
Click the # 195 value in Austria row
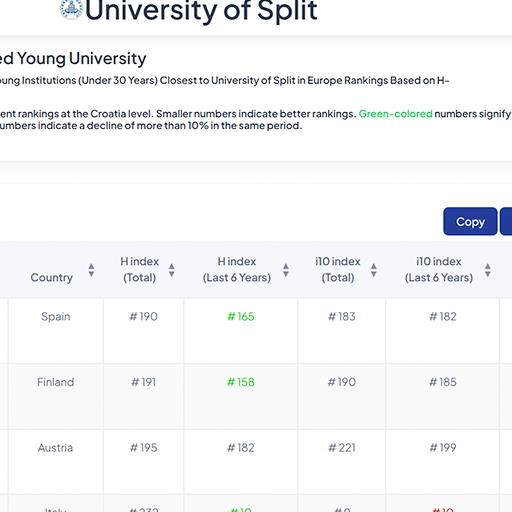point(144,448)
